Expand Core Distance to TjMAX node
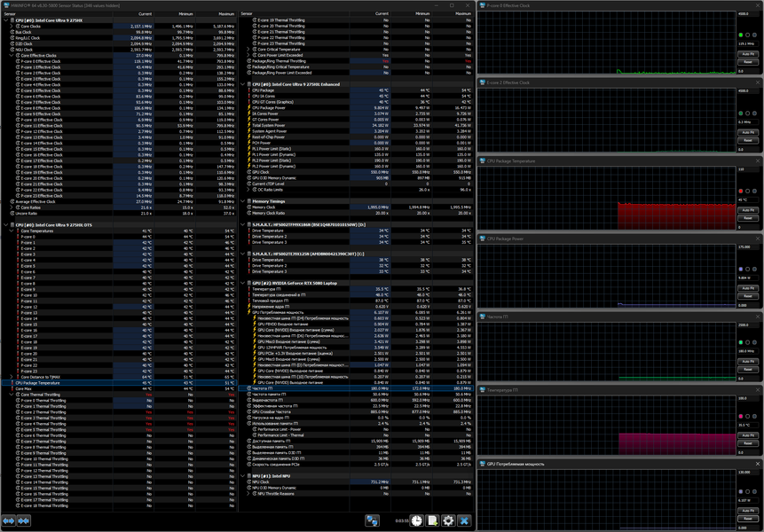Image resolution: width=764 pixels, height=532 pixels. click(x=12, y=377)
